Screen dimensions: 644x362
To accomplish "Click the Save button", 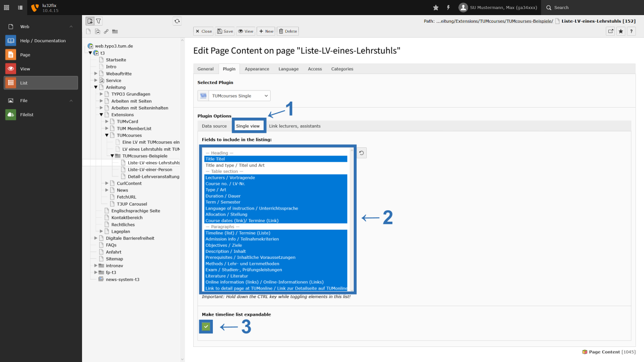I will pyautogui.click(x=225, y=31).
